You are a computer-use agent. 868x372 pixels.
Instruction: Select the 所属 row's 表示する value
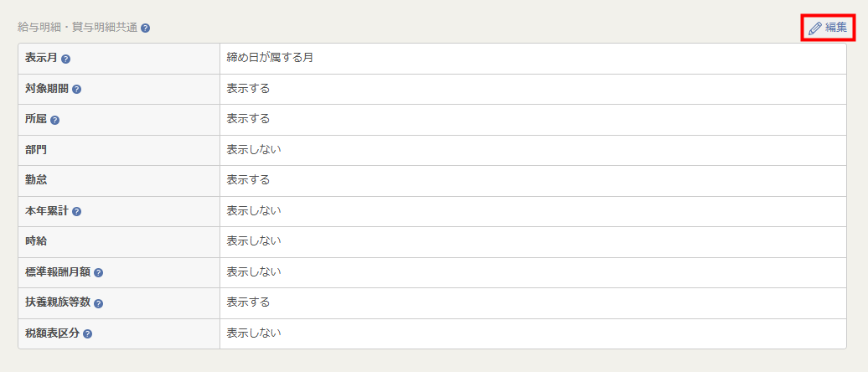coord(248,120)
